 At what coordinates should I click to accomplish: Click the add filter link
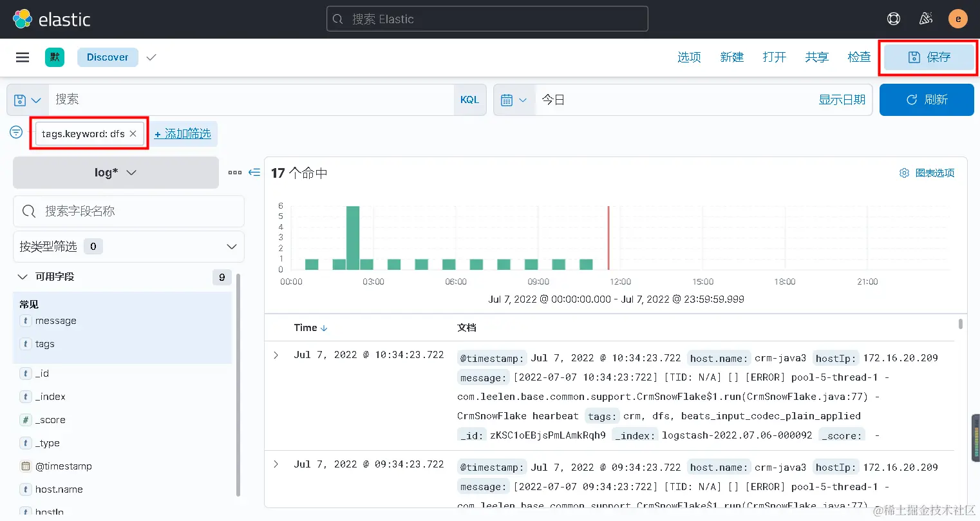coord(183,133)
